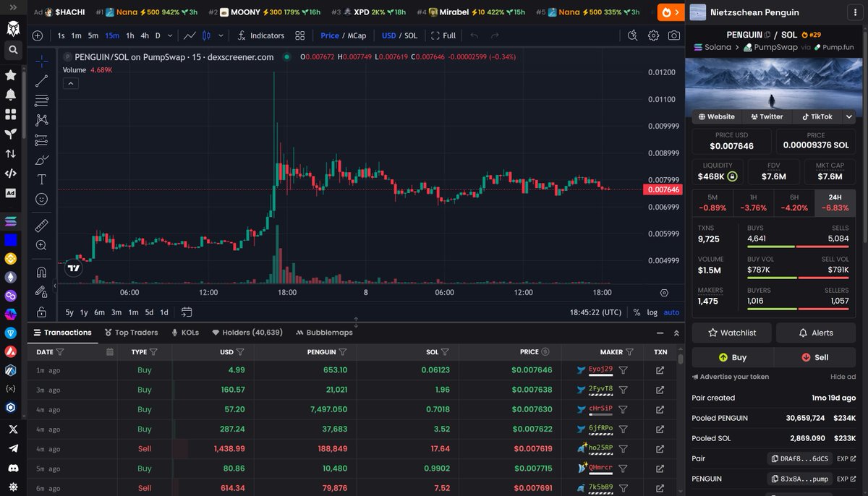Select the Ethereum chain icon in the sidebar
The height and width of the screenshot is (496, 868).
(11, 277)
